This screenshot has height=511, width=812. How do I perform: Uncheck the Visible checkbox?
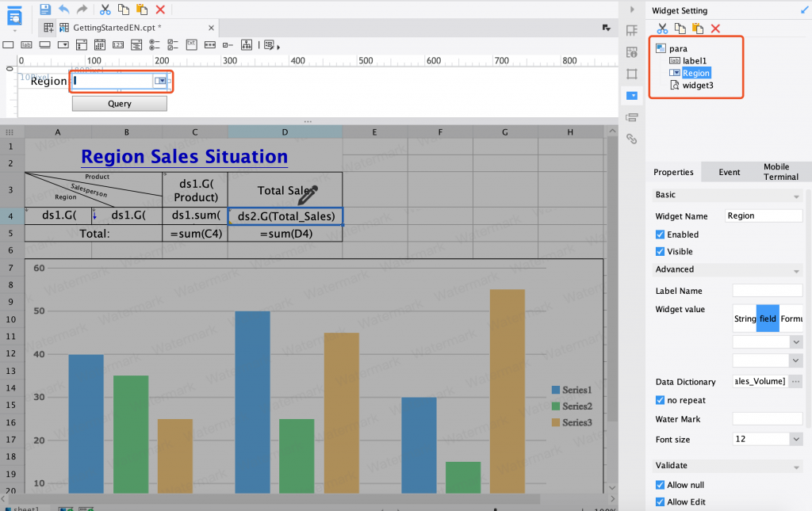click(661, 251)
